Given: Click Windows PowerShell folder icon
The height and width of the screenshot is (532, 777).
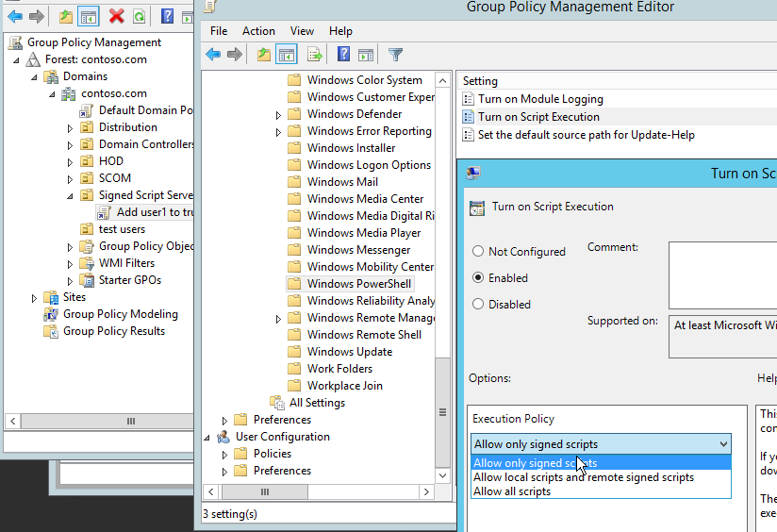Looking at the screenshot, I should pyautogui.click(x=294, y=284).
